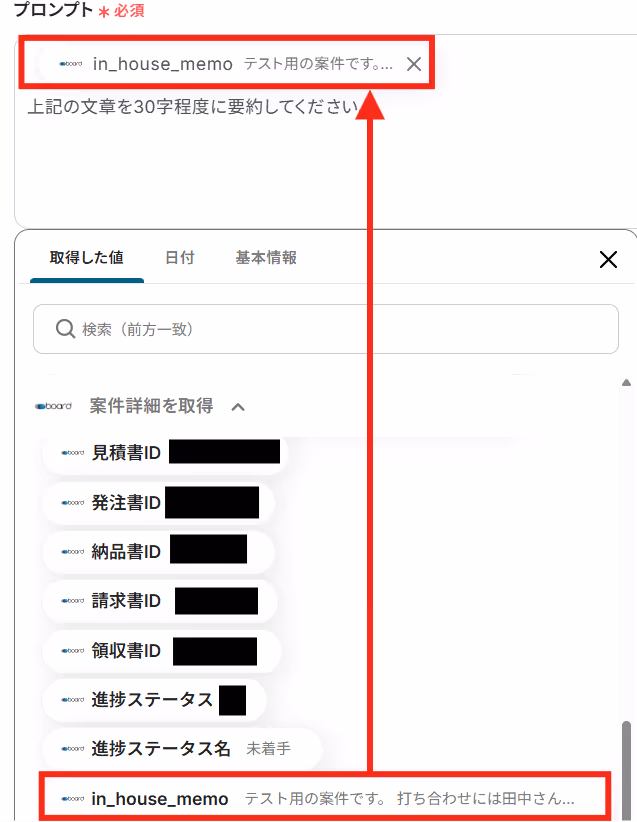This screenshot has height=822, width=637.
Task: Open the 案件詳細を取得 section header
Action: click(x=151, y=406)
